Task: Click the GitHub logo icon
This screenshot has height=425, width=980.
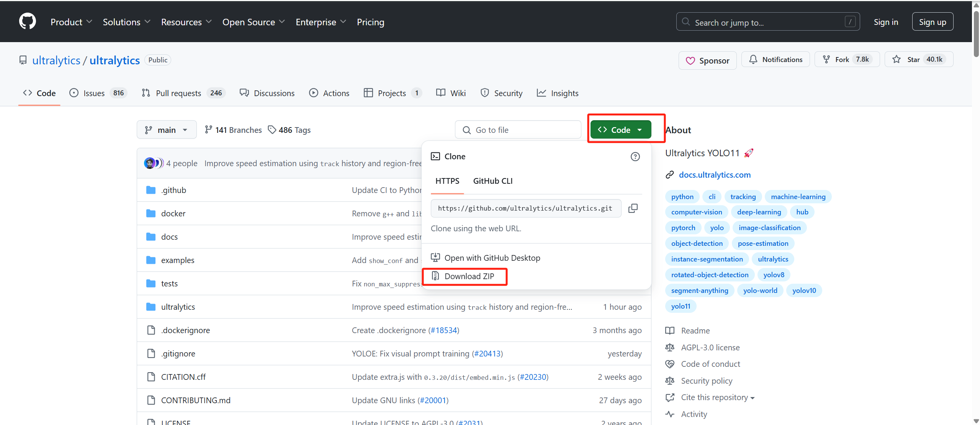Action: 28,21
